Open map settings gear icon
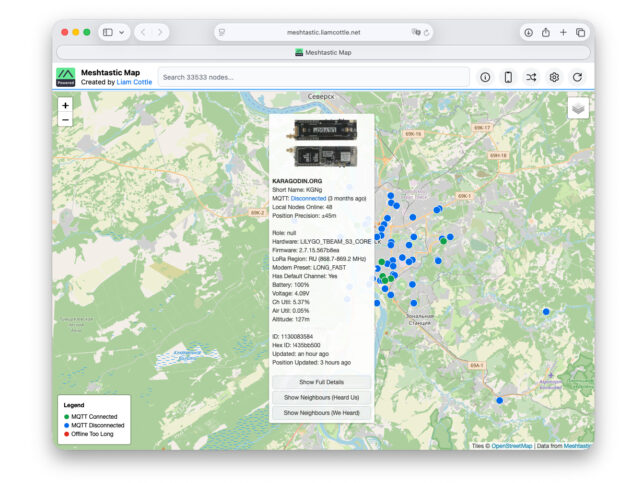The image size is (644, 483). [x=554, y=77]
